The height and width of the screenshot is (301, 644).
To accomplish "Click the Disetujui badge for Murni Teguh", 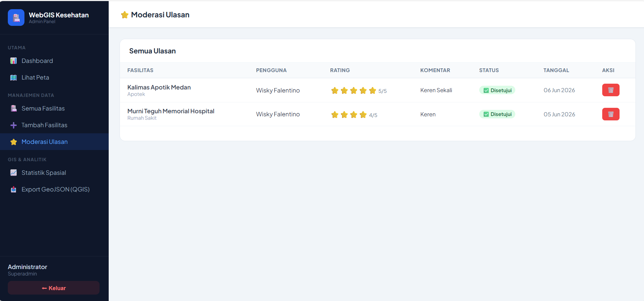I will pyautogui.click(x=497, y=114).
